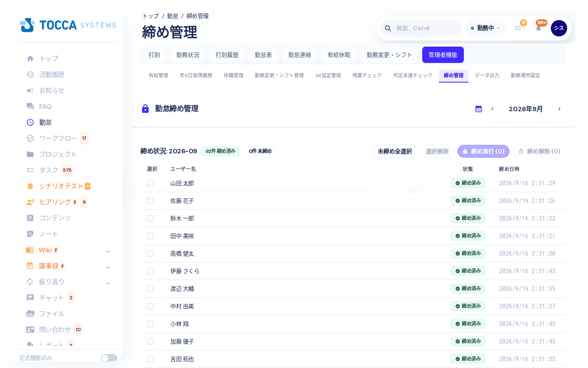Click 締め解除 (0) button

(539, 151)
